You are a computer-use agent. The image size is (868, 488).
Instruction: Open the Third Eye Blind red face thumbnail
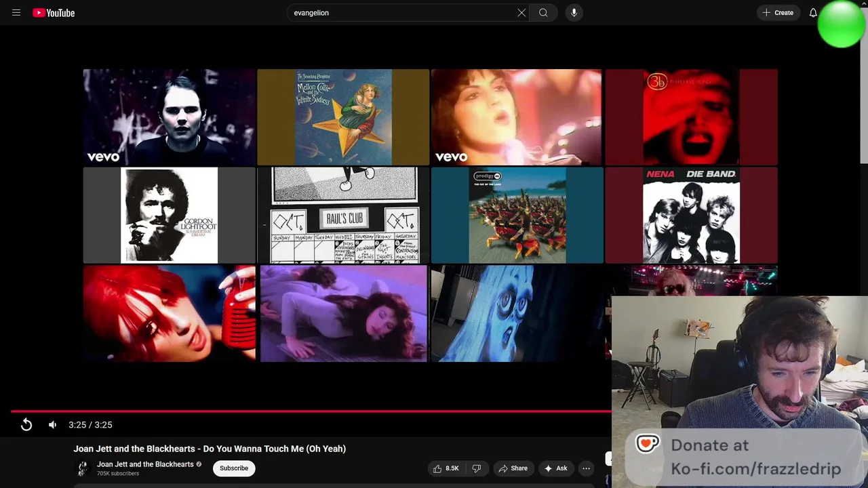[691, 117]
